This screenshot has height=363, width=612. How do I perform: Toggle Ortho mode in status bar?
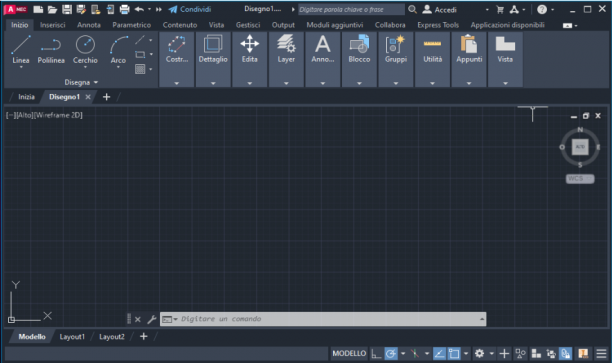376,354
